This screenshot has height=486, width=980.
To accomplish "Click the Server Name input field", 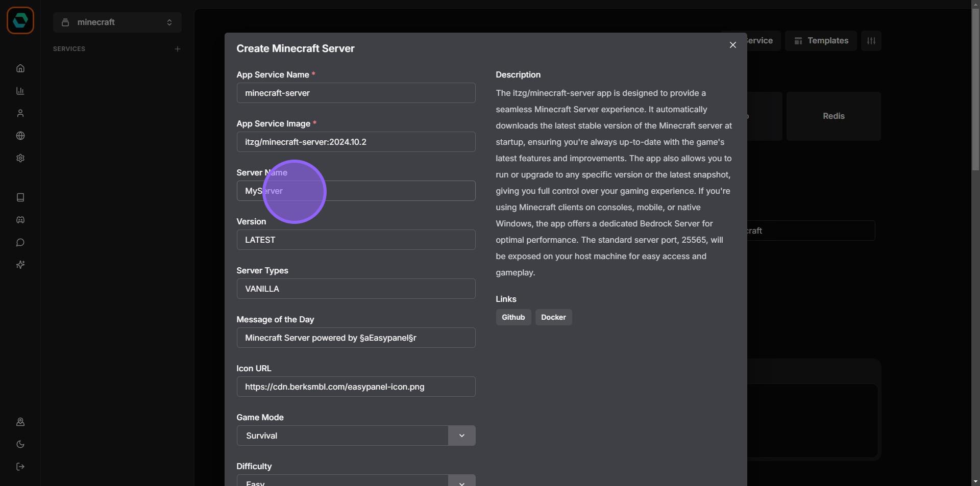I will click(356, 191).
